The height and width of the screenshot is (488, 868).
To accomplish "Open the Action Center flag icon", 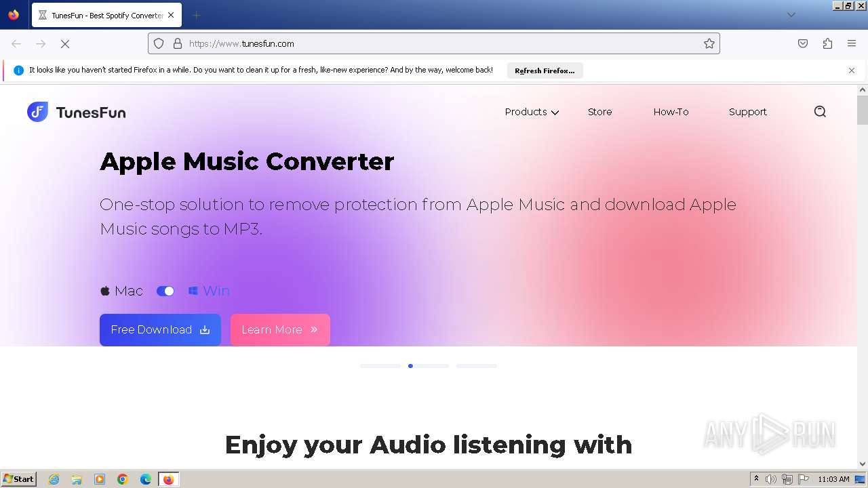I will (x=804, y=479).
